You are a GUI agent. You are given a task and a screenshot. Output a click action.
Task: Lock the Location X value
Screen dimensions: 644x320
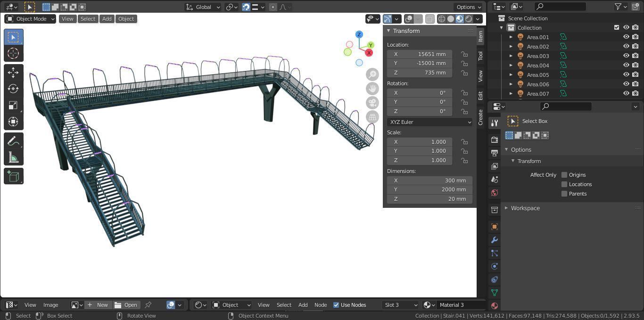tap(464, 54)
